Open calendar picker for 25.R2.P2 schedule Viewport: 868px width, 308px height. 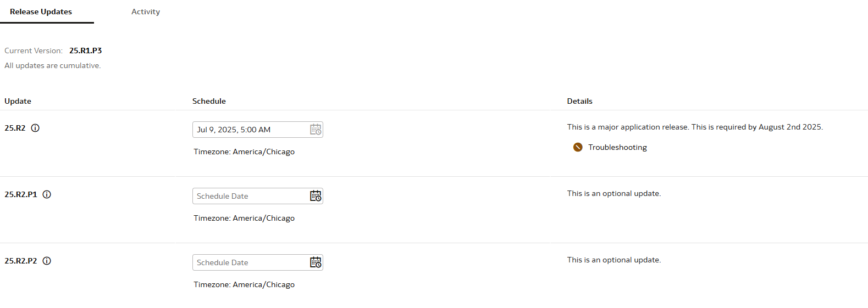tap(316, 262)
